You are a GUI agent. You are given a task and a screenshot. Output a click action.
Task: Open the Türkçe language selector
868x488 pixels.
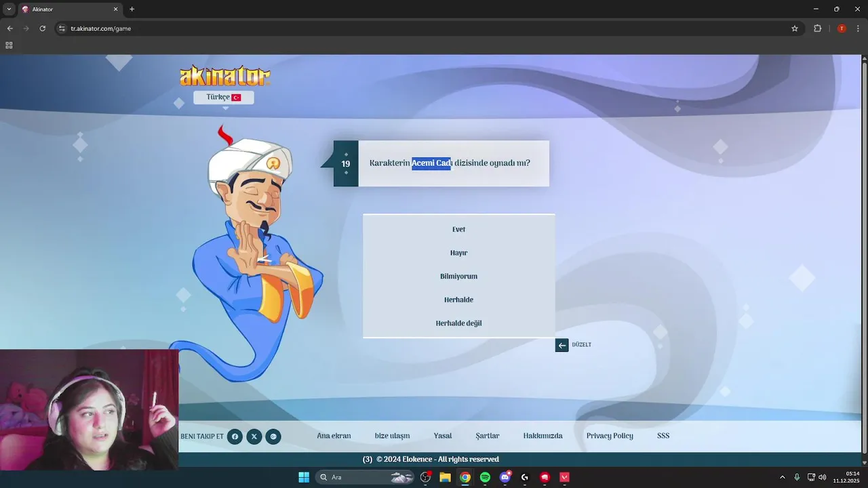click(x=224, y=98)
